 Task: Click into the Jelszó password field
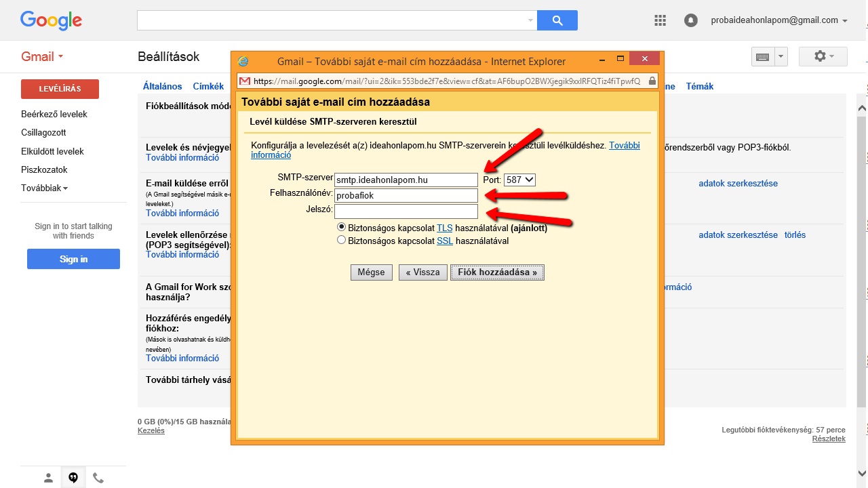[x=406, y=211]
